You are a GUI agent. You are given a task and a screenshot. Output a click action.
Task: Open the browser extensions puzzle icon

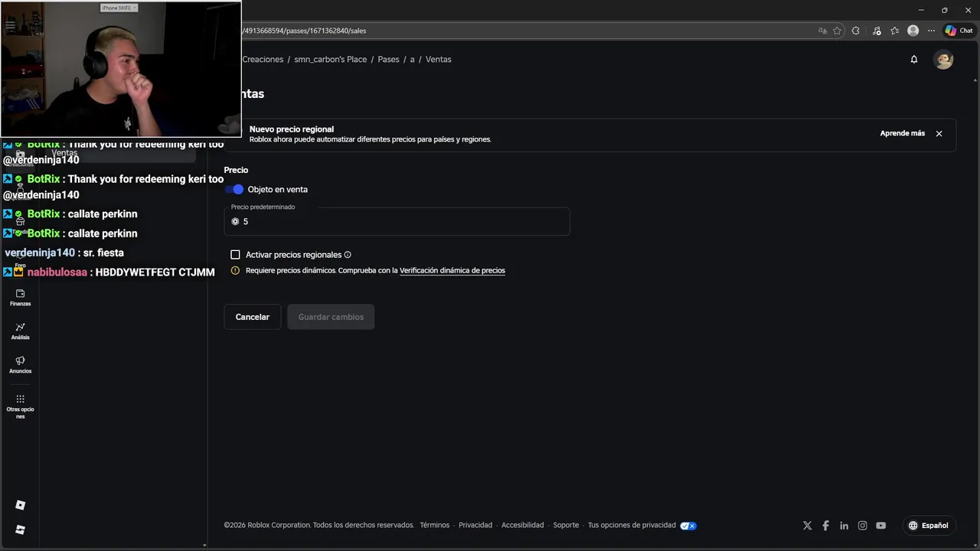[x=856, y=31]
